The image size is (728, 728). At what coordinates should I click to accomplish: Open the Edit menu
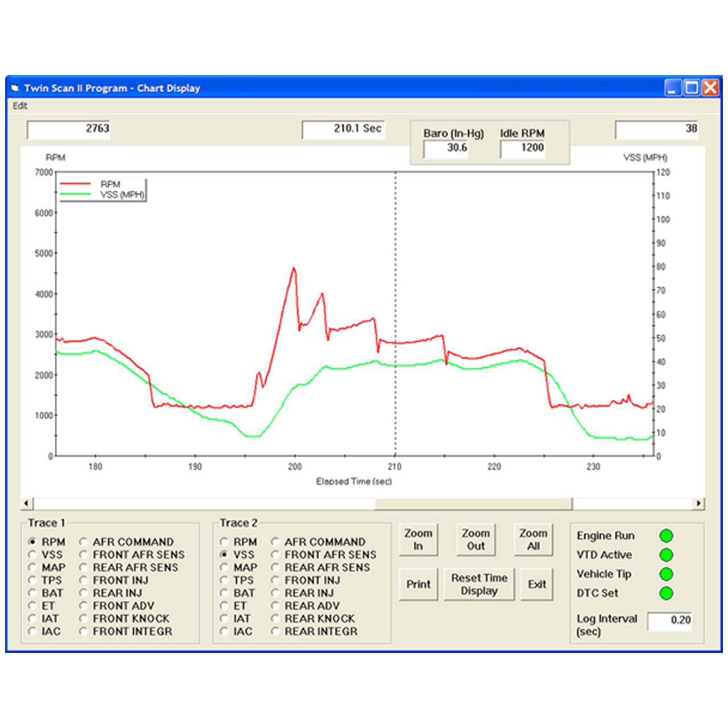(20, 106)
